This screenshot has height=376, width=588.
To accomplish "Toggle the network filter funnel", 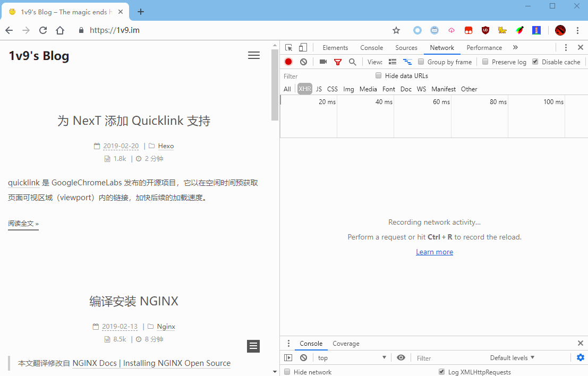I will (338, 62).
